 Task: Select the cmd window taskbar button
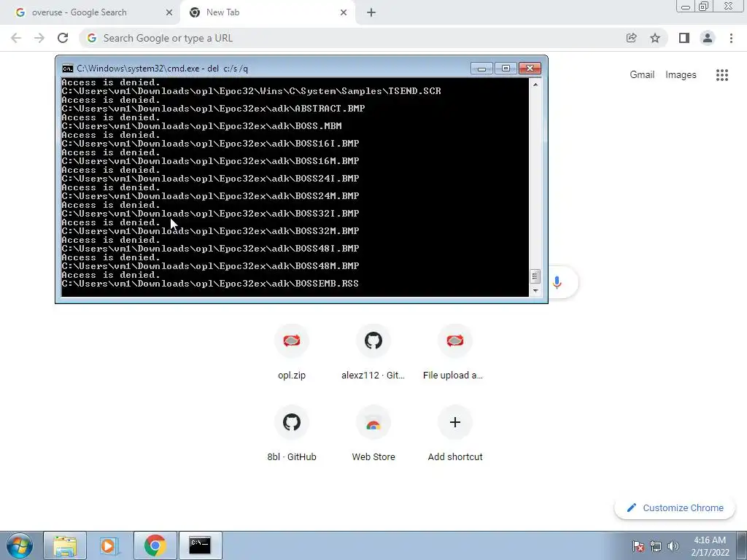200,545
